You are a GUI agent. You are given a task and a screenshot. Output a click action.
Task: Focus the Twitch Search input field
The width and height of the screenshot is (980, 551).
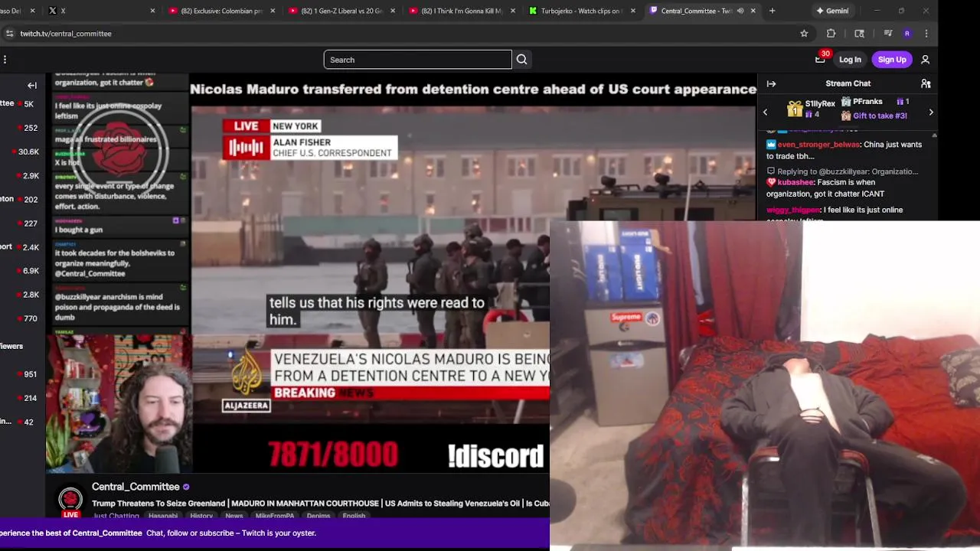tap(417, 60)
